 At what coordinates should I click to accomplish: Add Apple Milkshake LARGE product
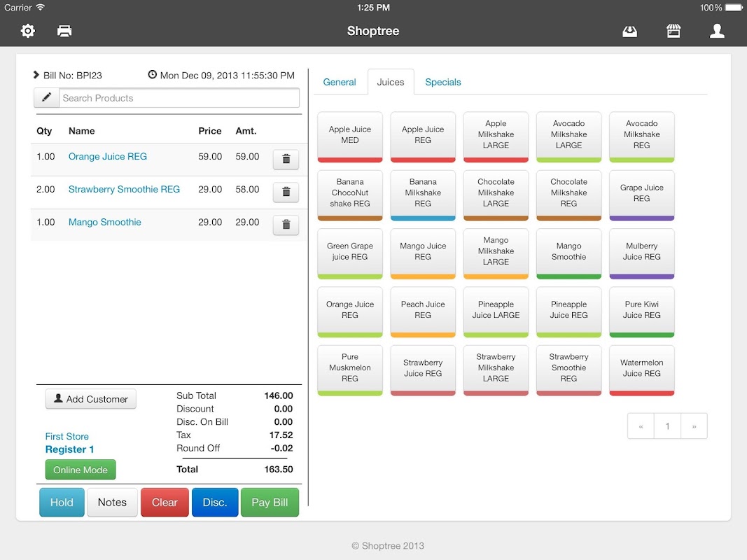coord(496,136)
